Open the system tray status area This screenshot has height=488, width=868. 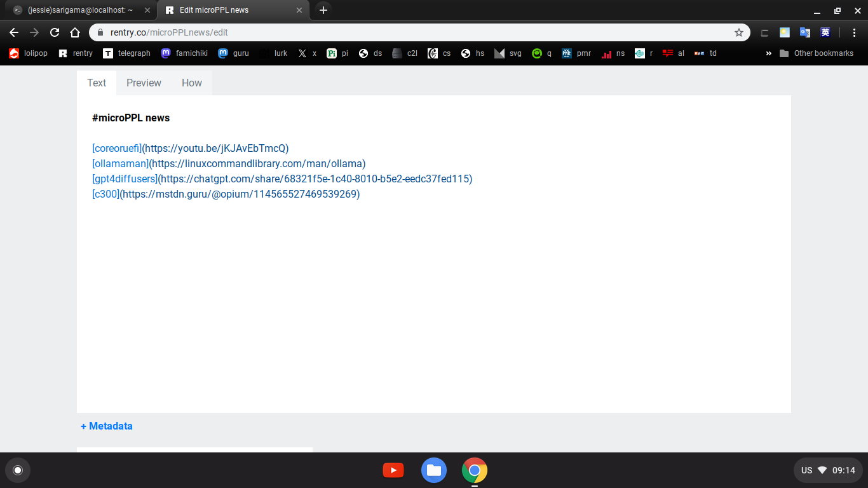point(828,470)
